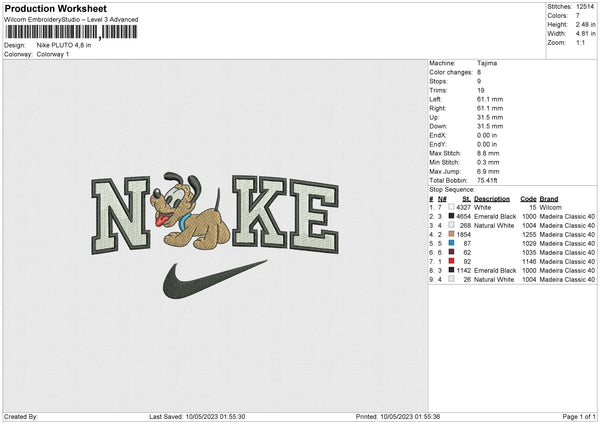The height and width of the screenshot is (424, 600).
Task: Click stitch count 1142 in stop 8
Action: (464, 271)
